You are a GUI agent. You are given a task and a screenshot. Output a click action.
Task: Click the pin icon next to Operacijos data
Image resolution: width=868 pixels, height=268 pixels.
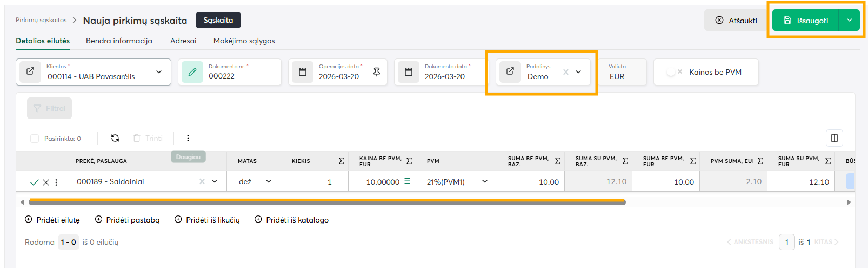(x=377, y=72)
